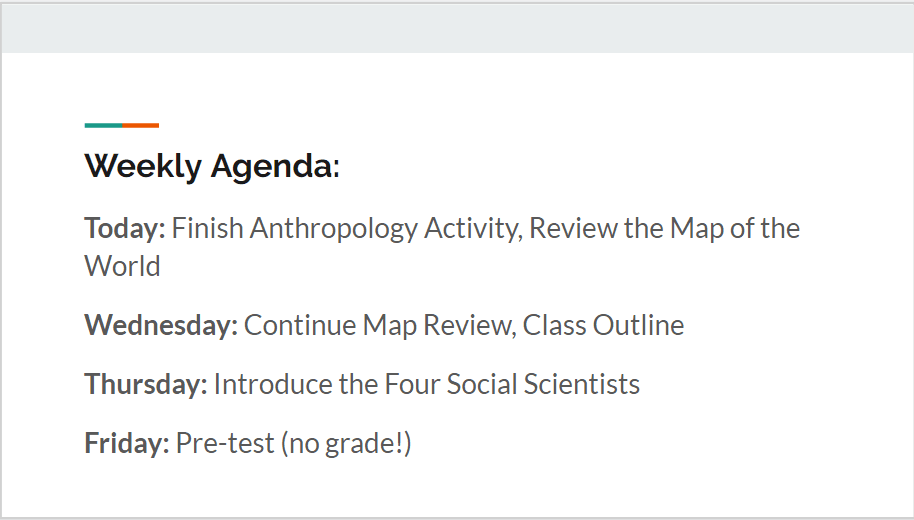
Task: Click the phrase Introduce the Four
Action: pos(327,384)
